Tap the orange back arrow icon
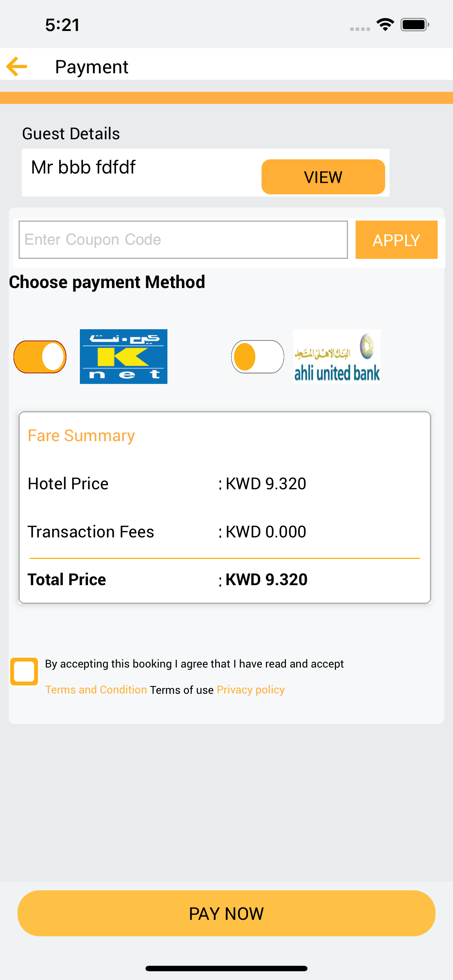Screen dimensions: 453x980 [17, 67]
